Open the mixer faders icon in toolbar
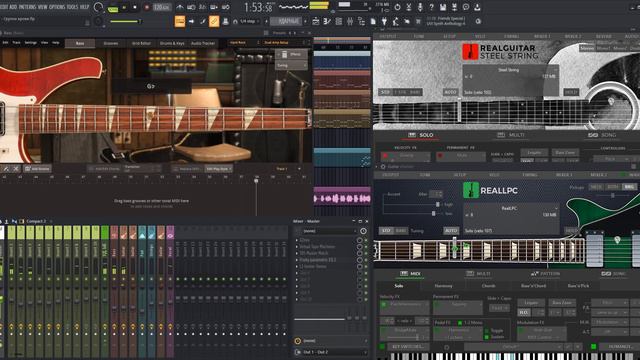Viewport: 640px width, 360px height. coord(350,21)
